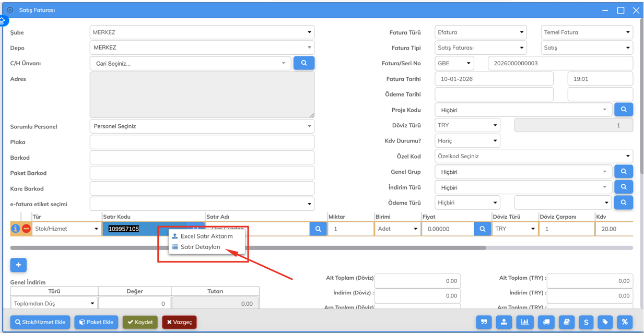Select Satır Detayları from context menu
Viewport: 644px width, 333px height.
pos(201,247)
